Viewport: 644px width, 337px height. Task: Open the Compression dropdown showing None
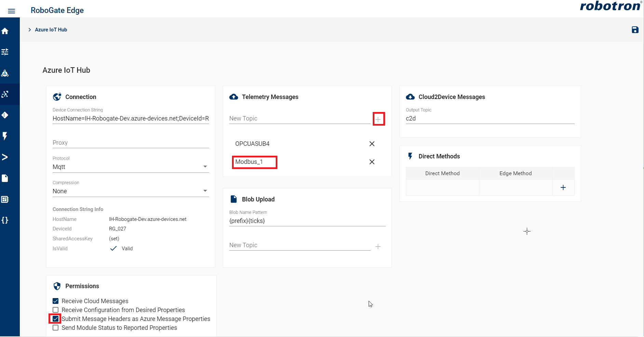click(x=131, y=191)
